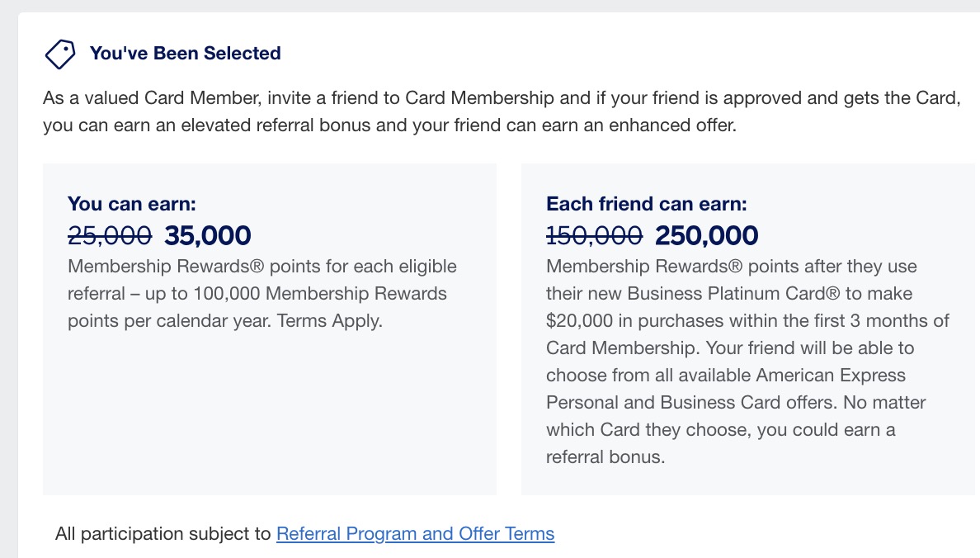
Task: Click the struck-through 150,000 points value
Action: [594, 236]
